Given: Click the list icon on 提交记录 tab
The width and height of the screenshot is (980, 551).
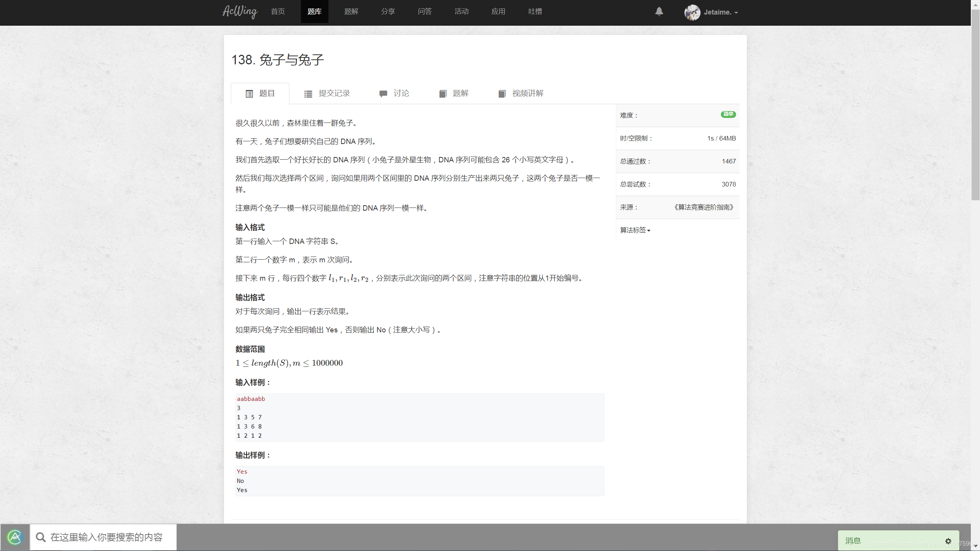Looking at the screenshot, I should [308, 93].
